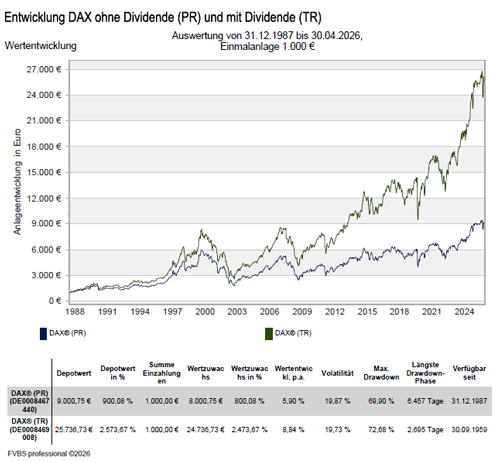Image resolution: width=500 pixels, height=462 pixels.
Task: Click the 'Längste Drawdown-Phase' column header
Action: [425, 373]
